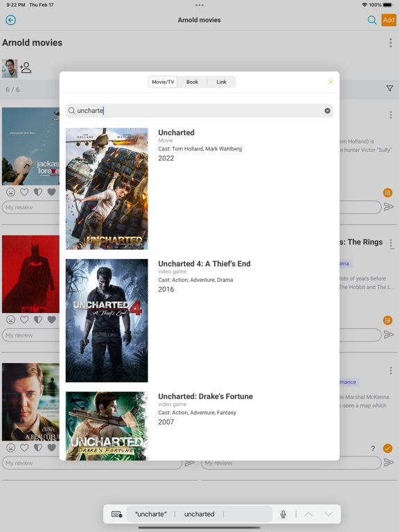The image size is (399, 532).
Task: Open The Batman poster
Action: tap(30, 274)
